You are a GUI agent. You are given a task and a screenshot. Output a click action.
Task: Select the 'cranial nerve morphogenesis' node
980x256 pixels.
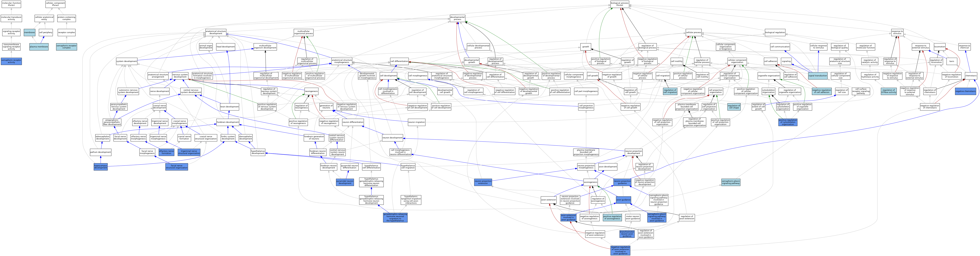(x=180, y=122)
